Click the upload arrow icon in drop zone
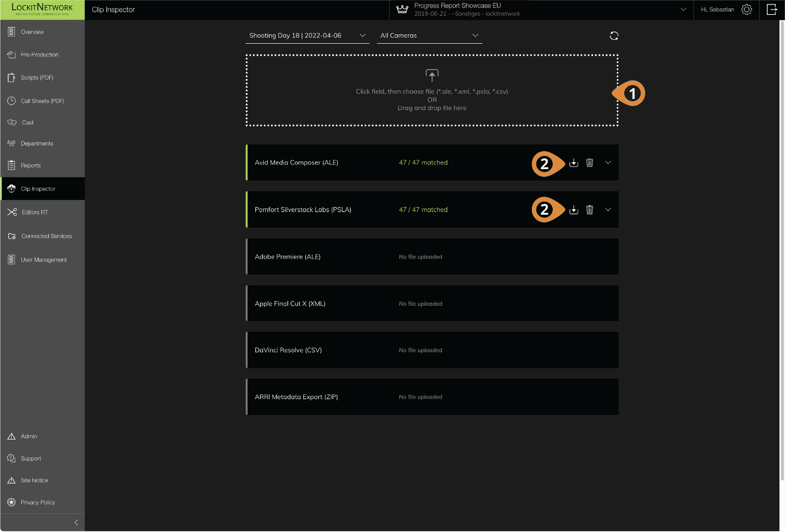785x532 pixels. pyautogui.click(x=432, y=75)
